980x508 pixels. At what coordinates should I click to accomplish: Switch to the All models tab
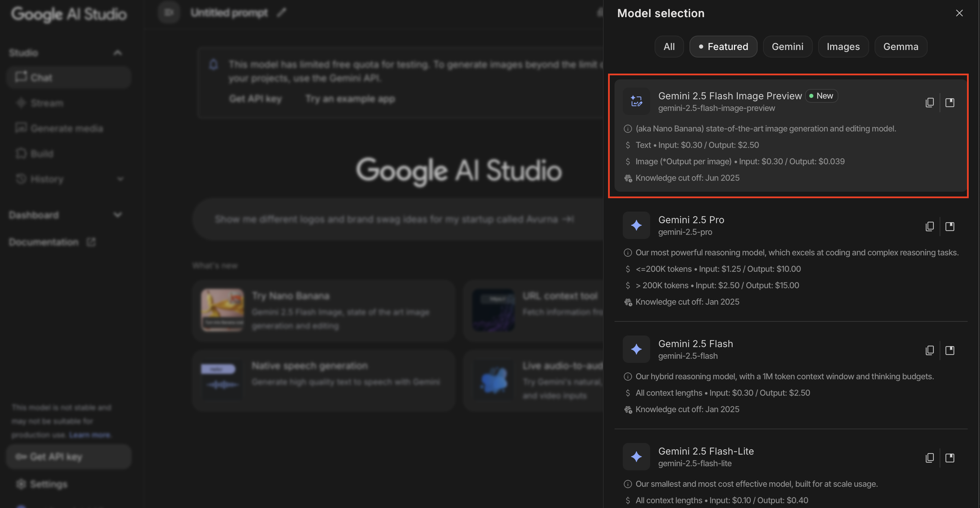click(669, 46)
